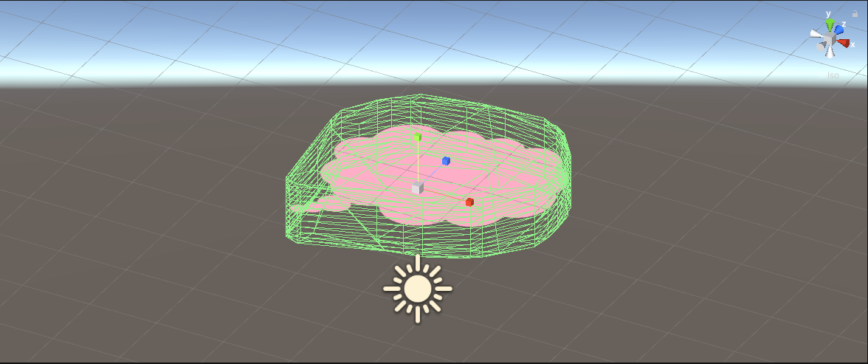Grab the green Y-axis scale handle cube

point(418,137)
